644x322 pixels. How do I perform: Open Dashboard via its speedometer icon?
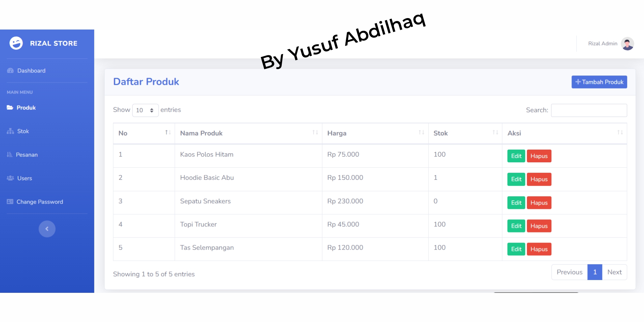(10, 71)
